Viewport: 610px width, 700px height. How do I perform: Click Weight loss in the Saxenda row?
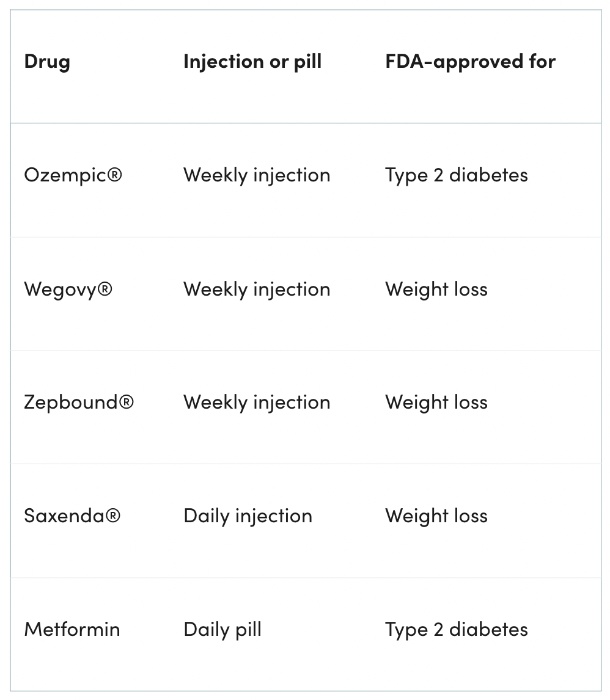(436, 516)
